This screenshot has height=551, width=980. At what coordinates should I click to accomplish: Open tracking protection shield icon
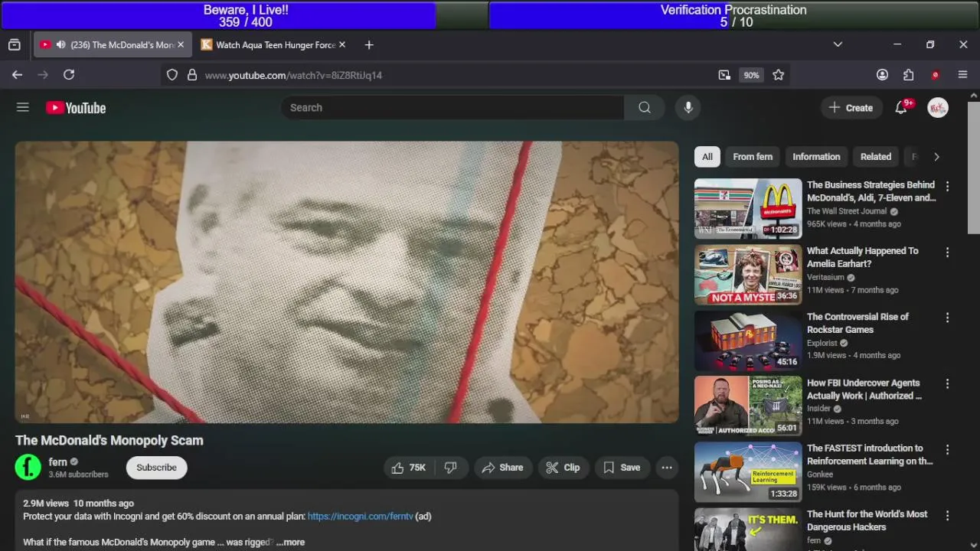pos(172,75)
